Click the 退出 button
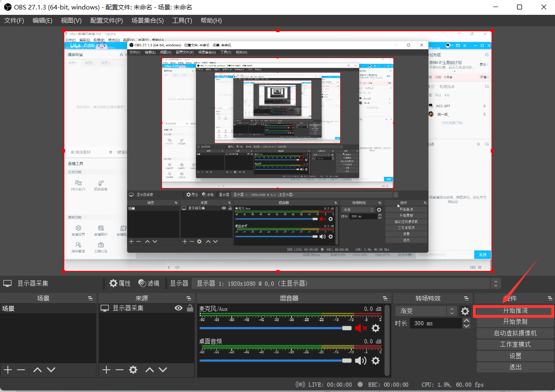This screenshot has width=555, height=392. [x=515, y=367]
